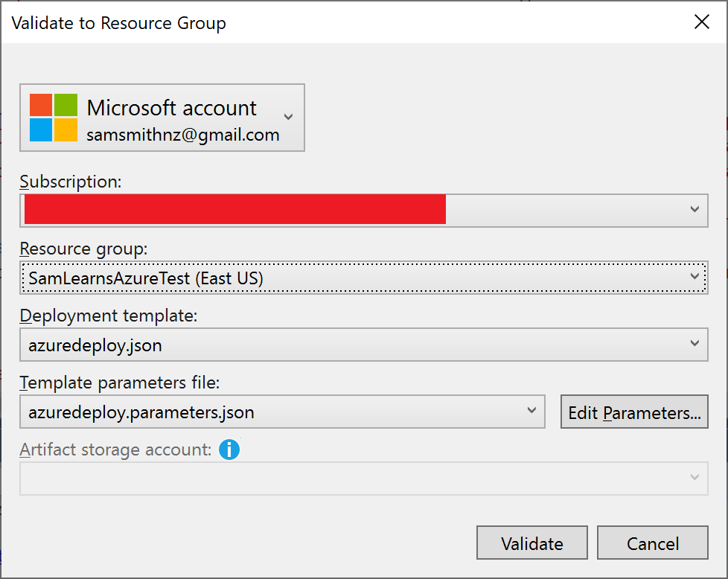
Task: Close the Validate to Resource Group dialog
Action: tap(701, 22)
